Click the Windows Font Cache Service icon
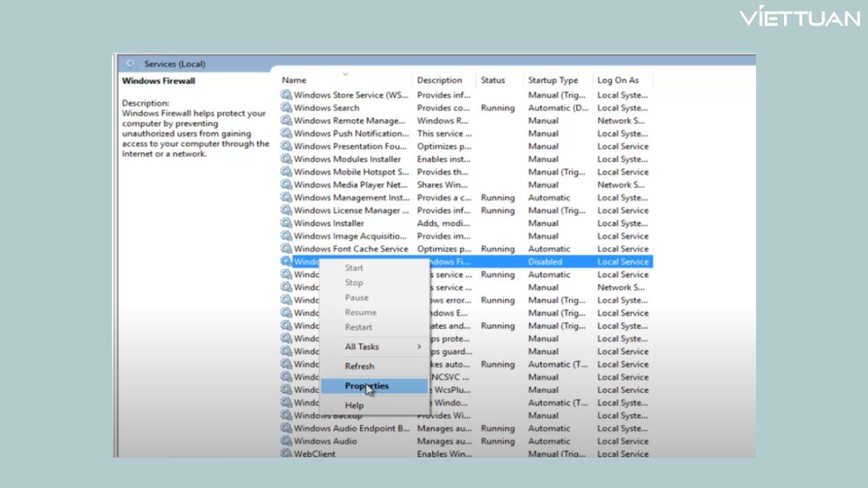 coord(286,249)
